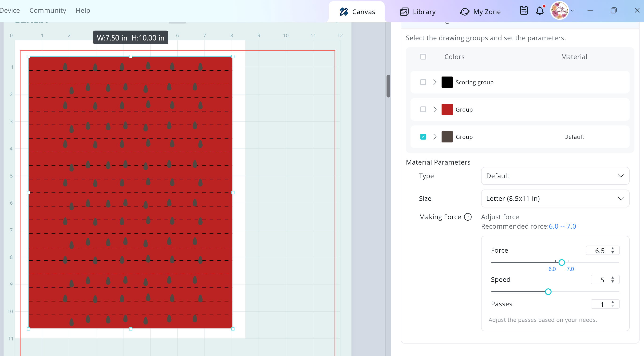Open the user profile avatar

(560, 11)
